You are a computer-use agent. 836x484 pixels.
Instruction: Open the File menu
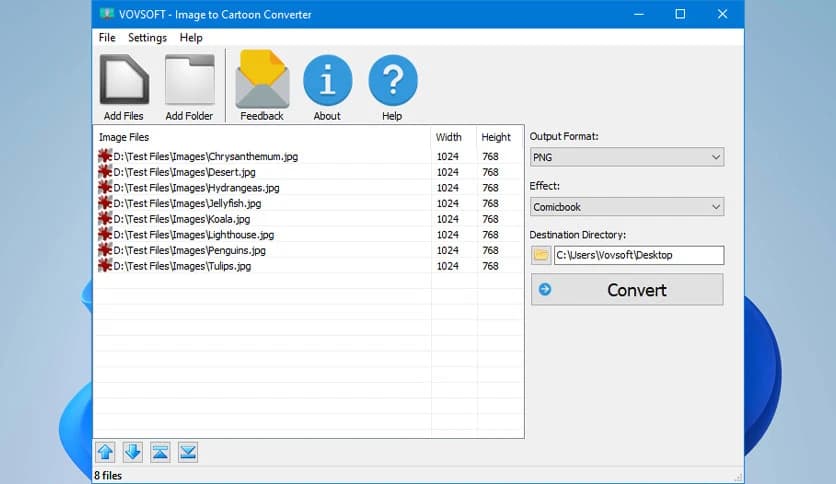[107, 38]
